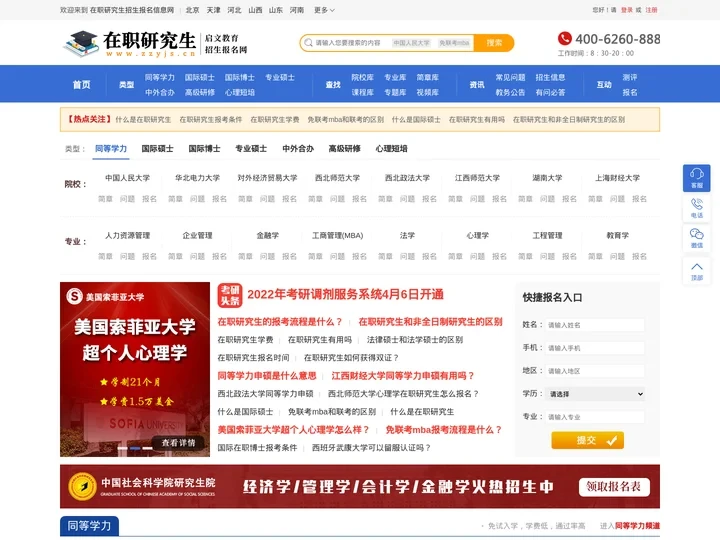Click the orange 搜索 button
This screenshot has width=720, height=540.
point(494,43)
